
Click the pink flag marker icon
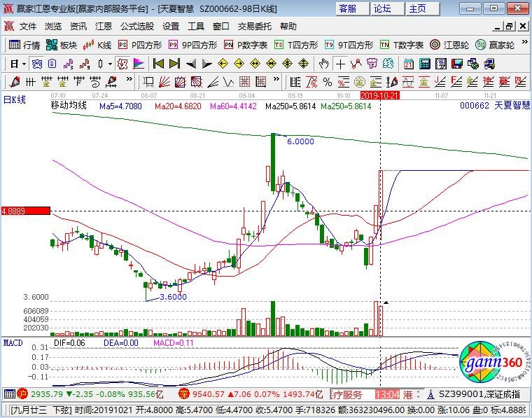pos(139,64)
